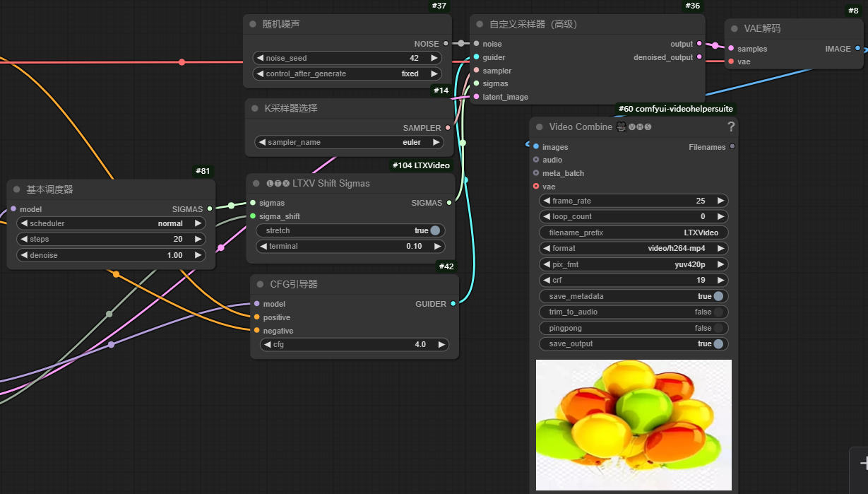Click the negative input port on CFG引导器
The width and height of the screenshot is (868, 494).
257,331
